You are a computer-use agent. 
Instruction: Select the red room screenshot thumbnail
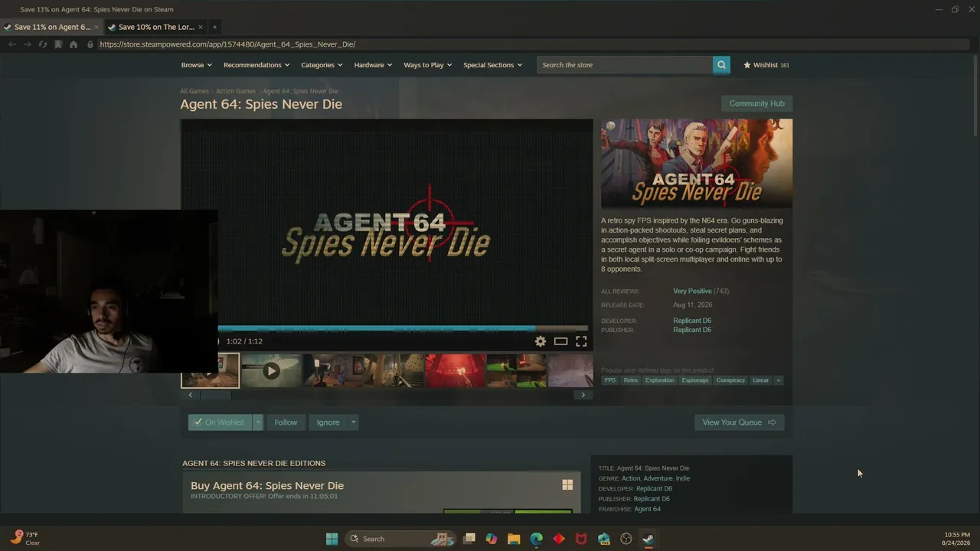pos(456,371)
